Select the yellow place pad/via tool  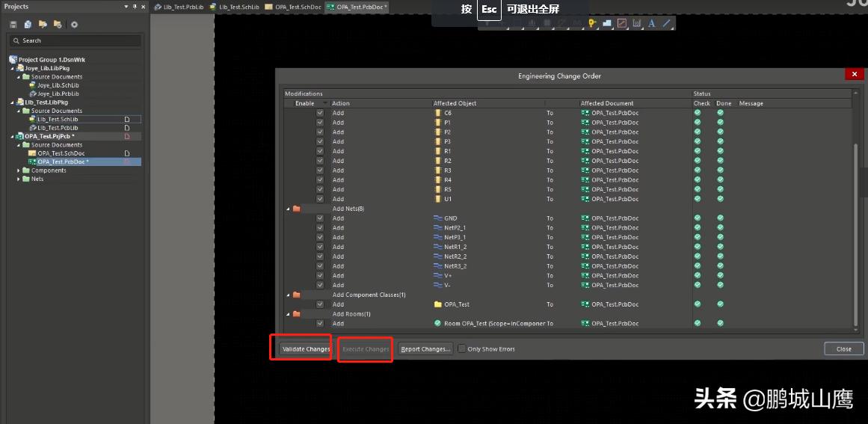tap(592, 23)
